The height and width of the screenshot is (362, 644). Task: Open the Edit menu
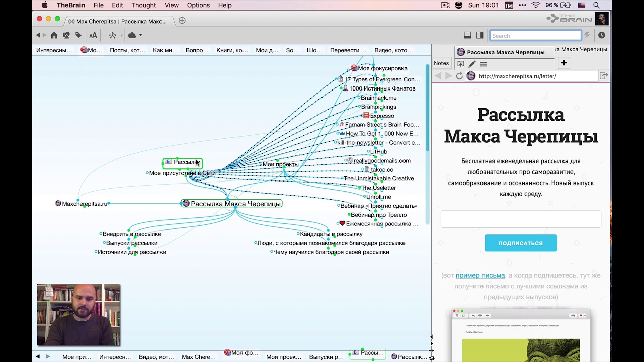pos(117,5)
